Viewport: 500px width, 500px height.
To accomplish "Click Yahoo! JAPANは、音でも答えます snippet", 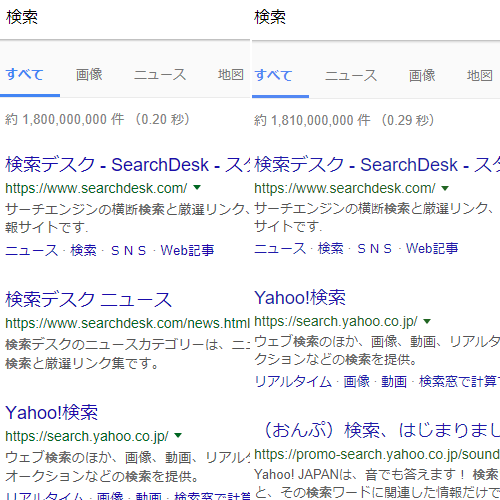I will pyautogui.click(x=377, y=483).
